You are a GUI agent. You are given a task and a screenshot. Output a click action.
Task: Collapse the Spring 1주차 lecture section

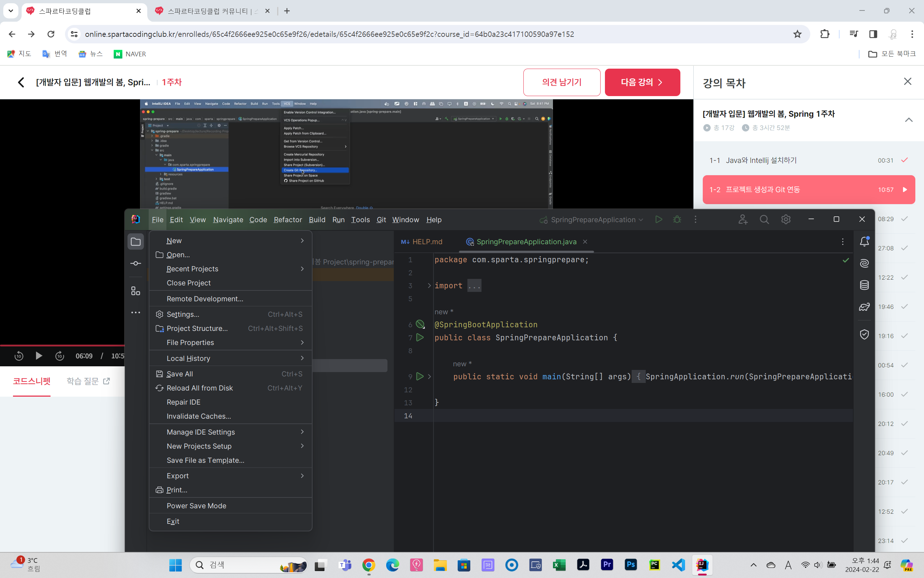click(x=909, y=120)
